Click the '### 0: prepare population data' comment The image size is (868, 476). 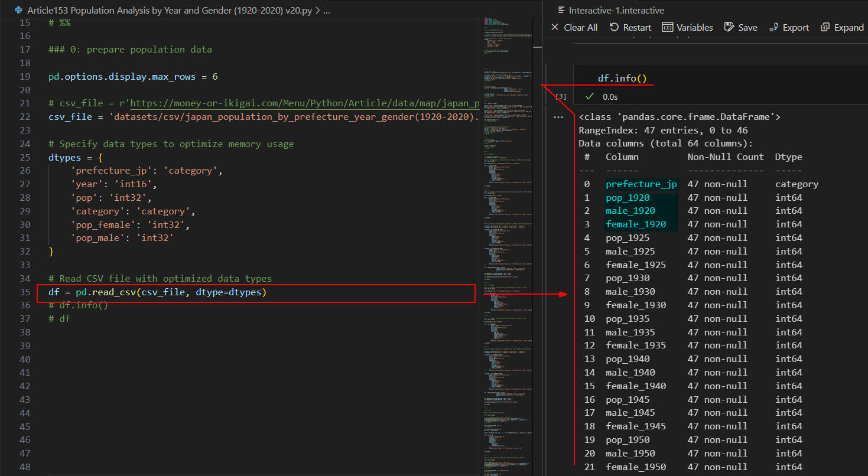click(130, 50)
